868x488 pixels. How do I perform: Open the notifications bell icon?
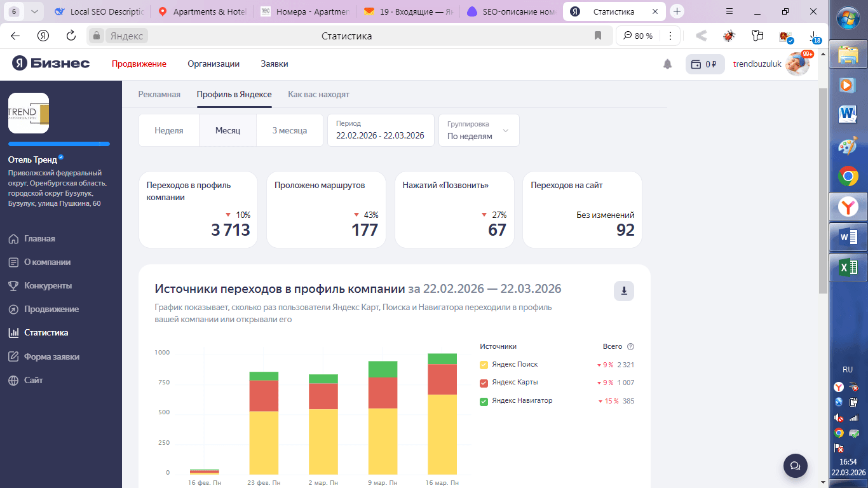pos(667,64)
